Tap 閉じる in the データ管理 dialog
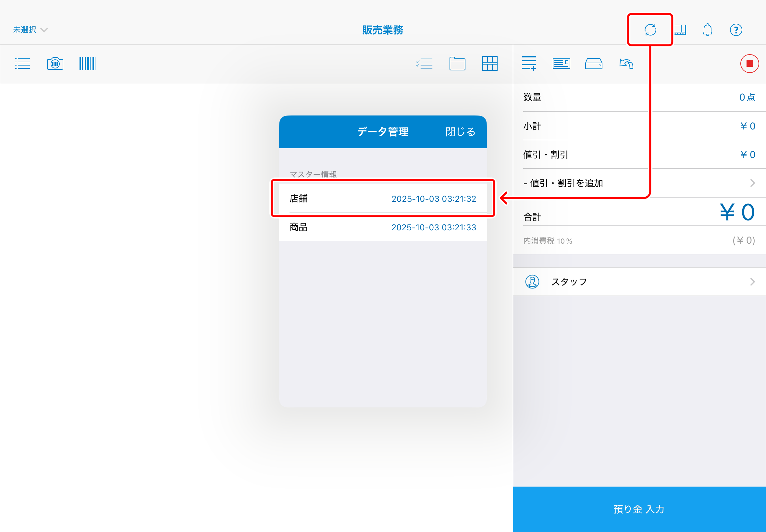 coord(460,132)
